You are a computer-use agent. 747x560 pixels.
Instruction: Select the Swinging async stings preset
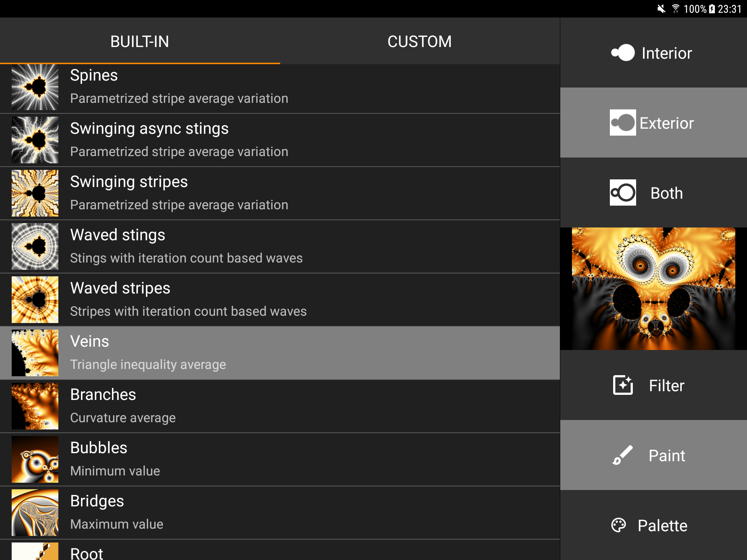255,139
